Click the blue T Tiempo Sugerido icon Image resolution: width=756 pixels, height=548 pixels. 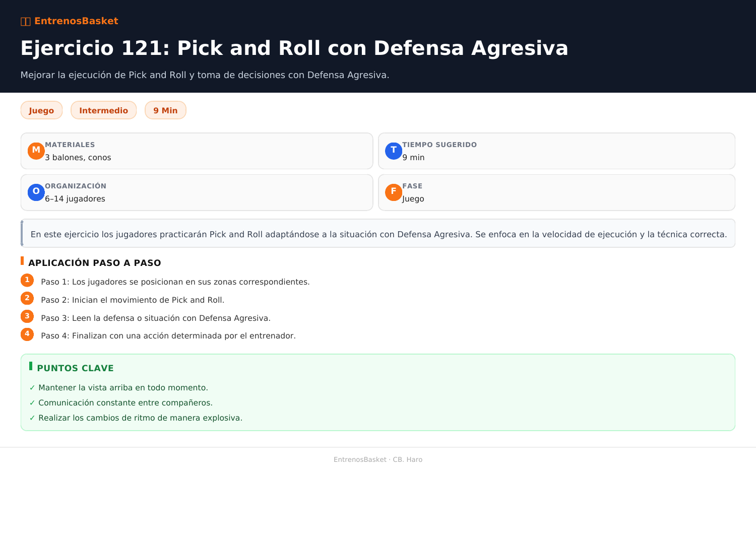tap(394, 151)
